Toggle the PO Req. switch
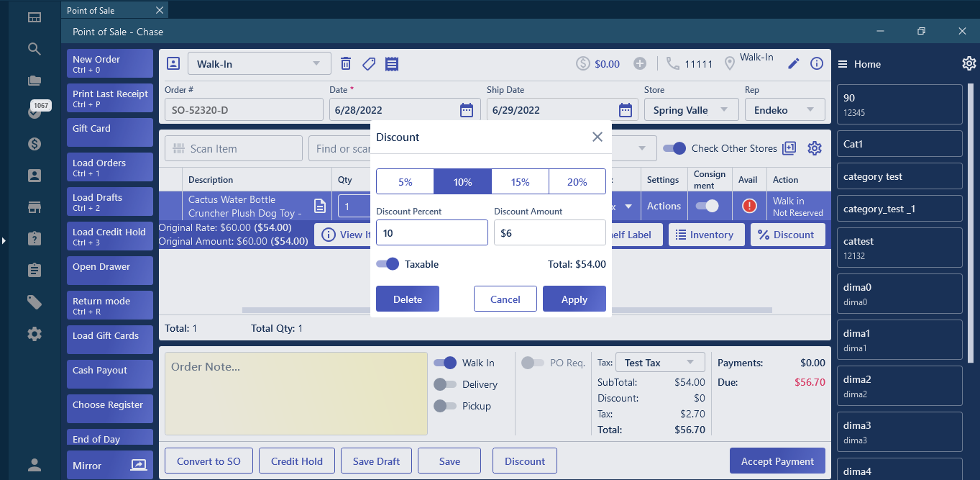980x480 pixels. [533, 363]
